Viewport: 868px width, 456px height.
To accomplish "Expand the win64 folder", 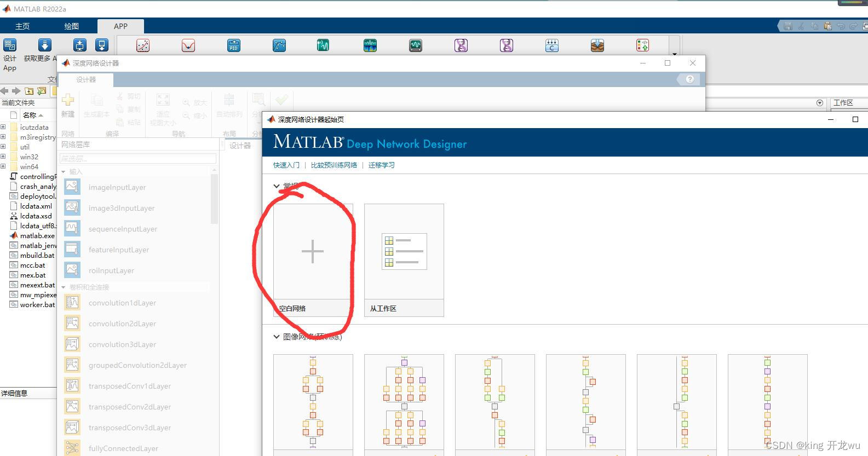I will point(3,166).
